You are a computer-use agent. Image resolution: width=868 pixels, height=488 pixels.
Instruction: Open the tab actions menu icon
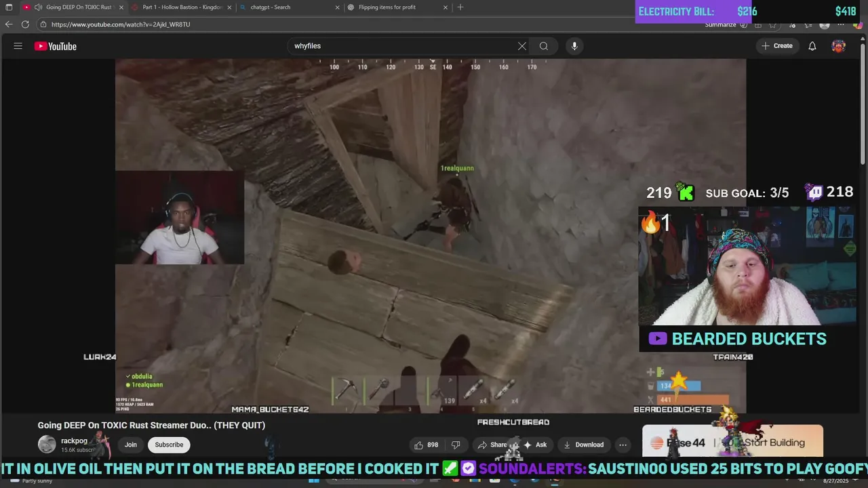pyautogui.click(x=9, y=7)
